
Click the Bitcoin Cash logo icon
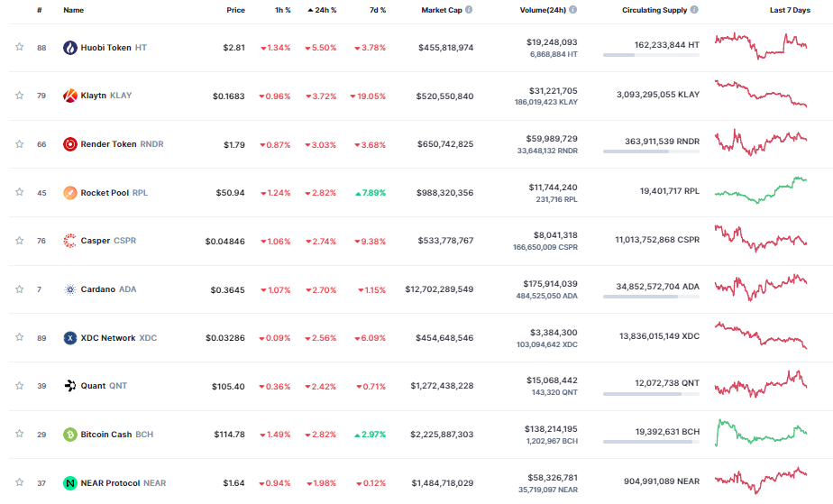coord(70,435)
